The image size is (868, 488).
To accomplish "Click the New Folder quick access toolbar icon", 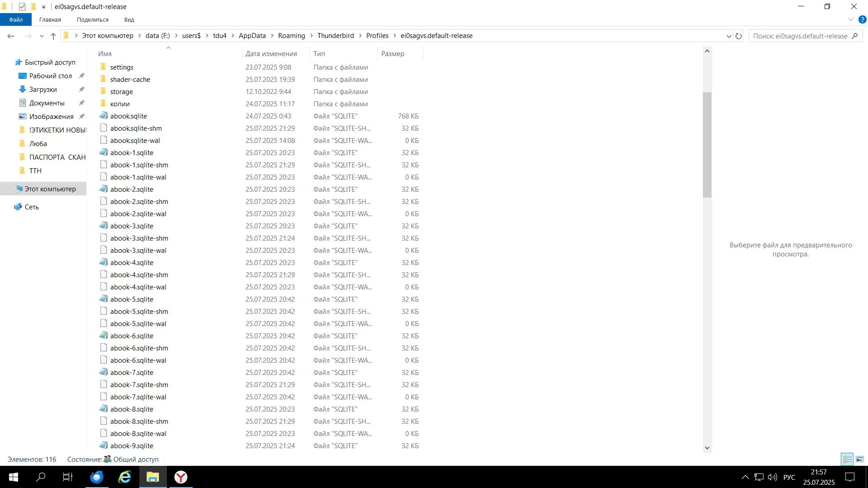I will point(33,7).
